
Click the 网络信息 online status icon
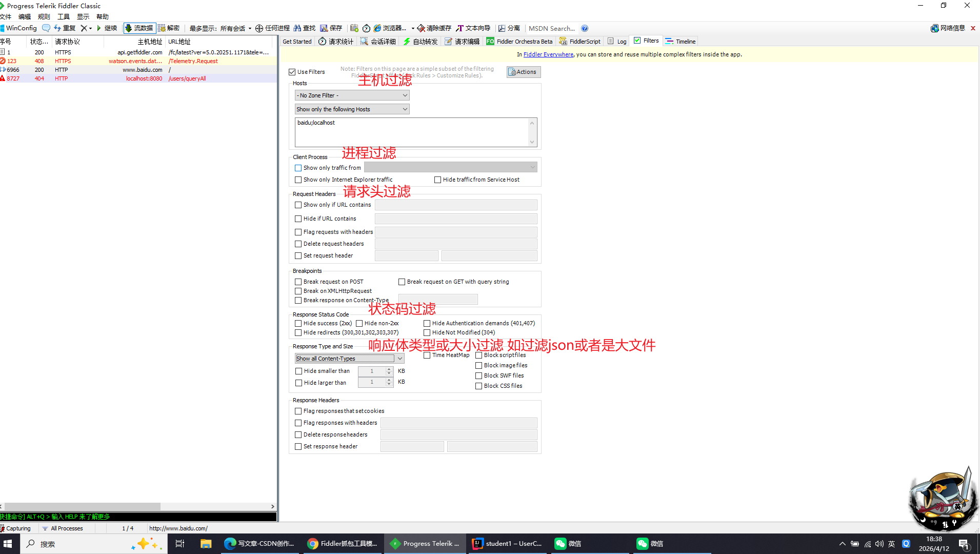[x=948, y=28]
